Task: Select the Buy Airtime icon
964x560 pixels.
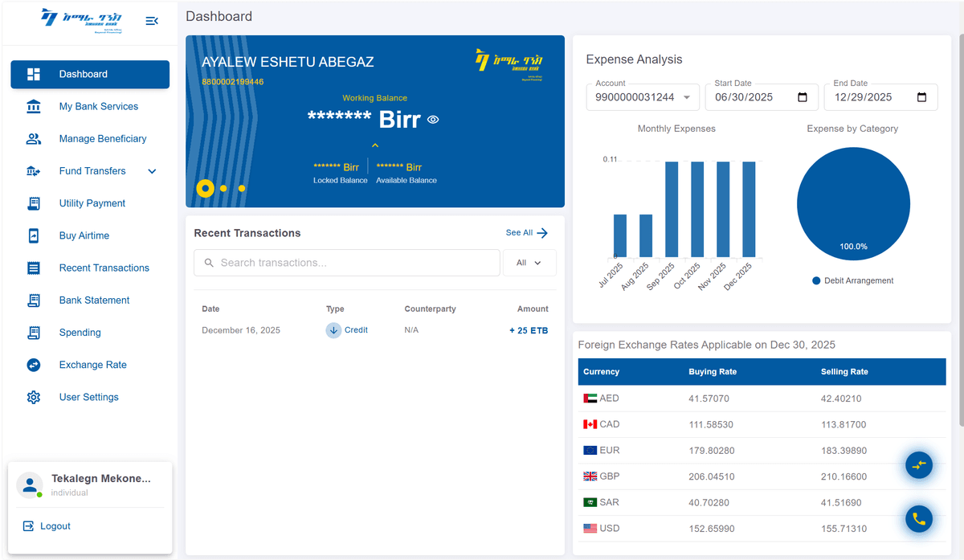Action: click(x=33, y=235)
